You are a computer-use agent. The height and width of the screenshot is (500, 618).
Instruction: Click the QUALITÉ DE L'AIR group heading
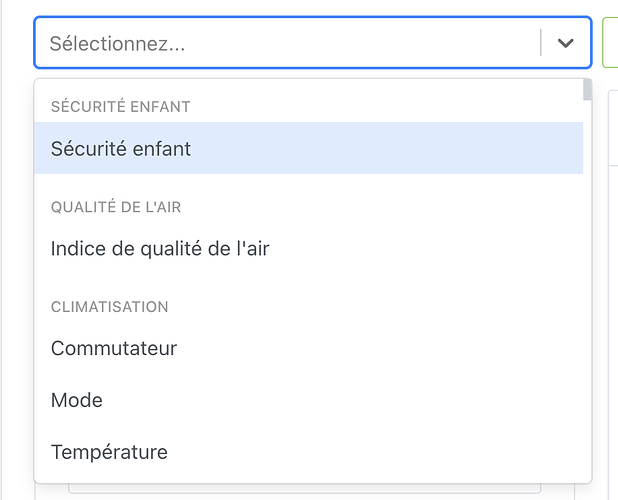point(116,207)
